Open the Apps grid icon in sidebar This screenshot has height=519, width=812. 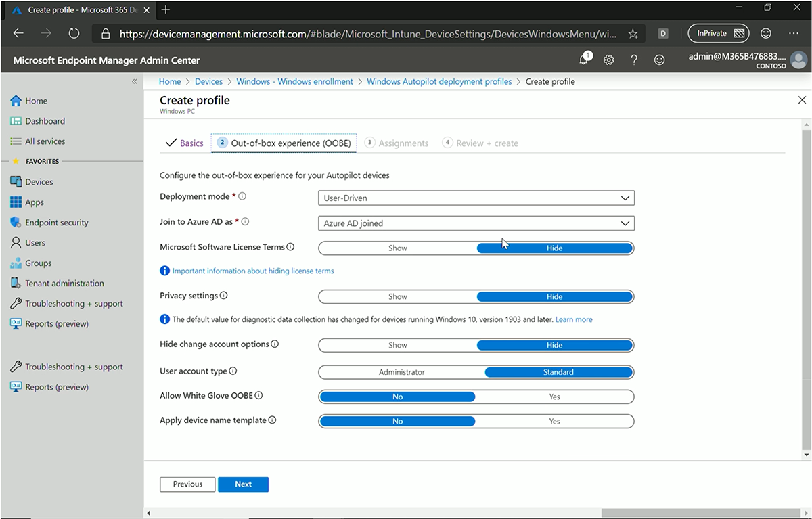point(16,202)
